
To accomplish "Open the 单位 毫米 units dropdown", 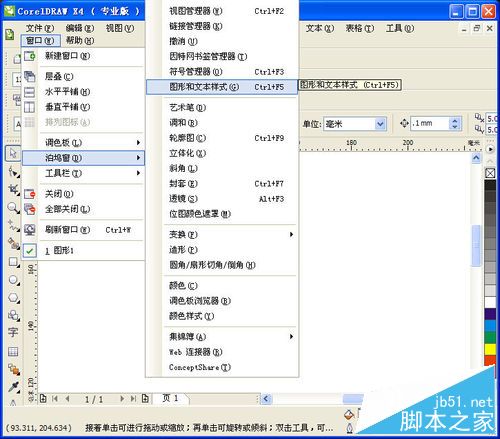I will pyautogui.click(x=380, y=124).
